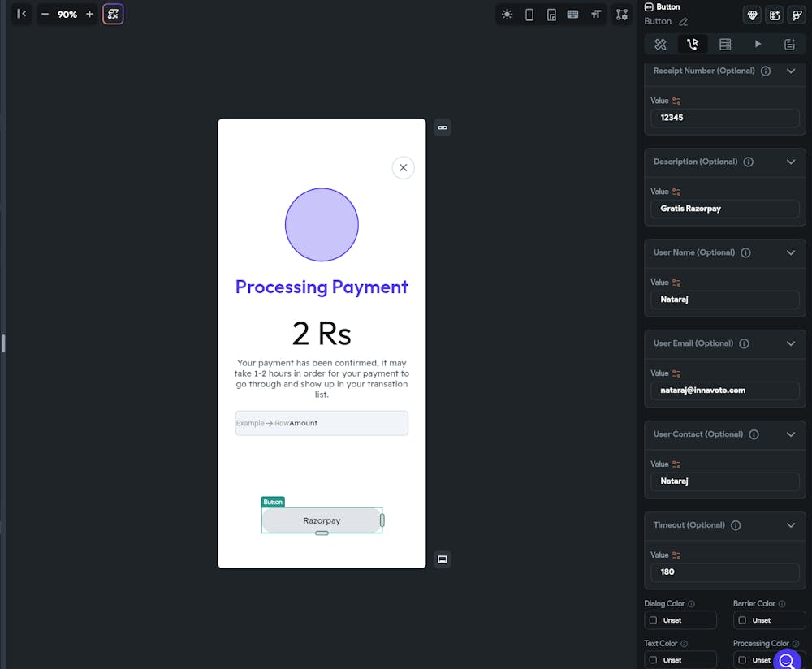Click the RowAmount text field on canvas
The image size is (812, 669).
(x=322, y=423)
